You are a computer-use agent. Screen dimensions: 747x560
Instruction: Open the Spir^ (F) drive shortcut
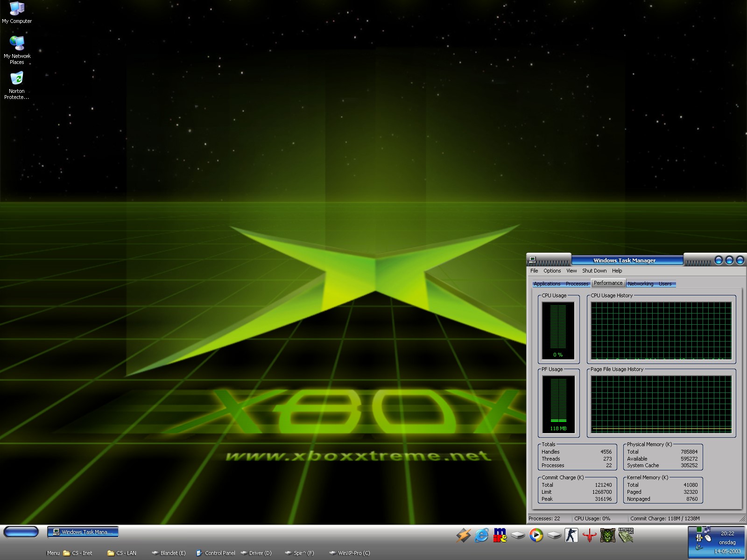click(x=299, y=553)
